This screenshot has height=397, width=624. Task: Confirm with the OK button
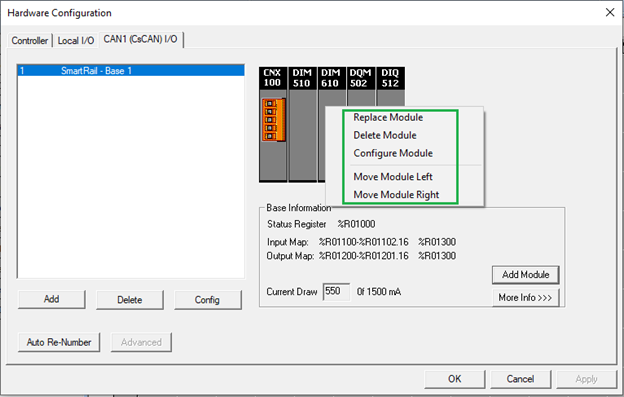pos(455,379)
